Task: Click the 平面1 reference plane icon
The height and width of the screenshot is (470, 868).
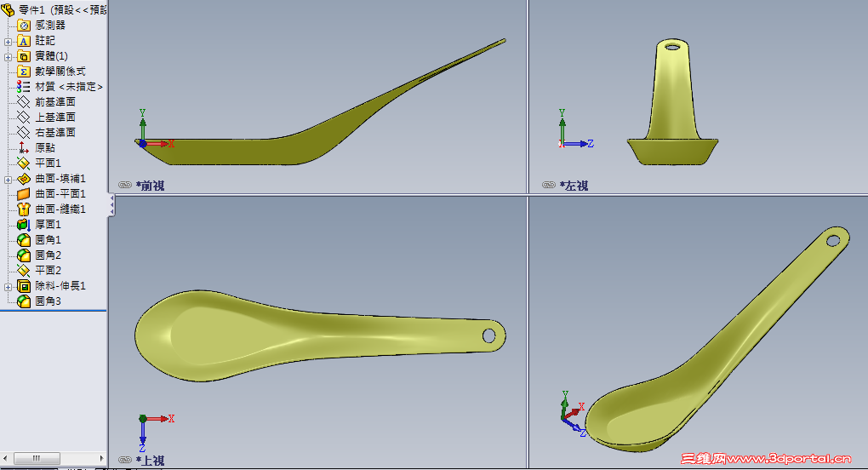Action: click(23, 163)
